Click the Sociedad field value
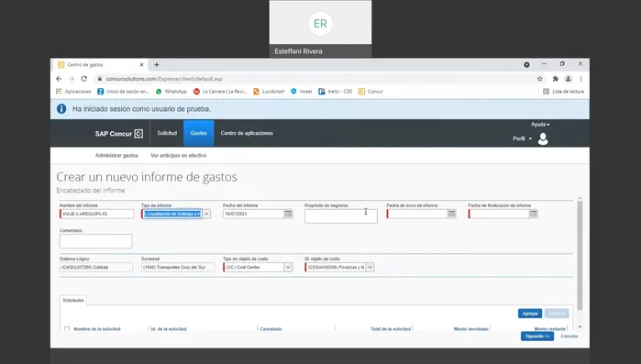Viewport: 641px width, 364px height. click(178, 267)
